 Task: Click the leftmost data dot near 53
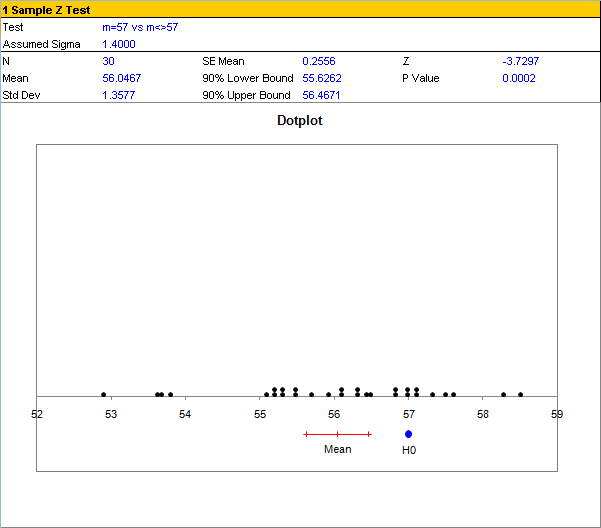pos(103,394)
